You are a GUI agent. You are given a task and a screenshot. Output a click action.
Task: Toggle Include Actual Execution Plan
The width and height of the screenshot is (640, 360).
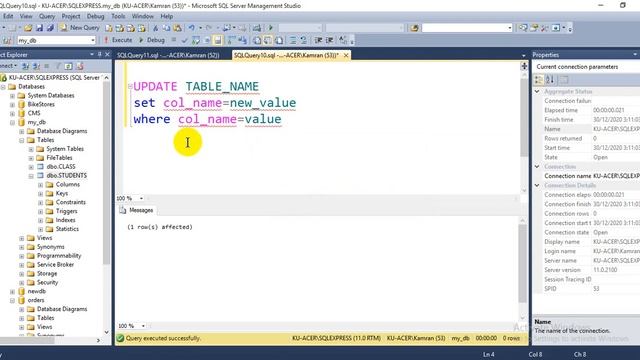point(231,40)
